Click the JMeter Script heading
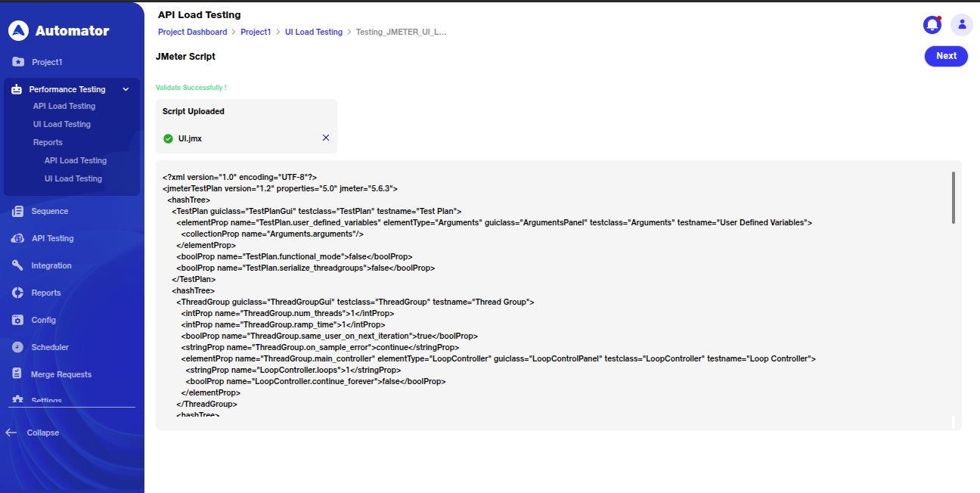This screenshot has height=493, width=980. [x=185, y=57]
